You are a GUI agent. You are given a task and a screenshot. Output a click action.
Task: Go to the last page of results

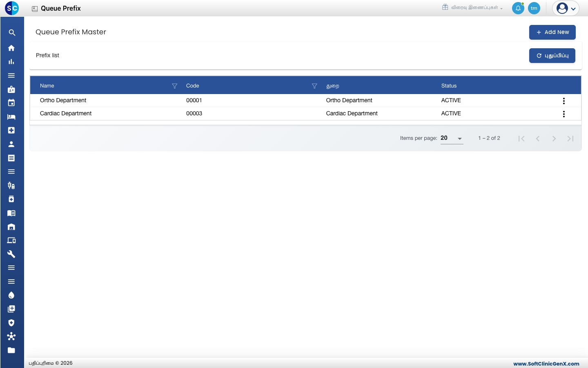570,139
